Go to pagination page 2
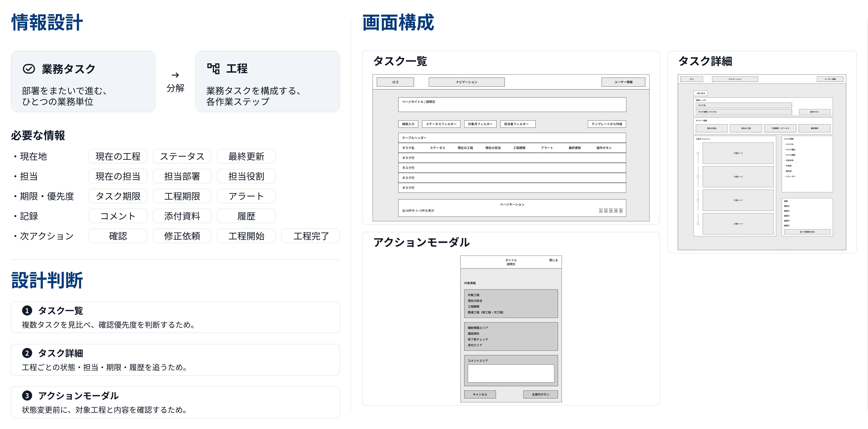This screenshot has width=868, height=429. (606, 210)
